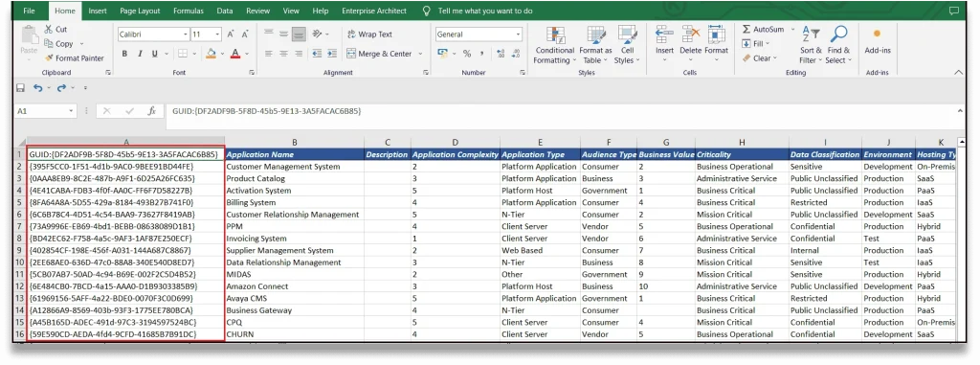
Task: Toggle the highlighted Bottom Align button
Action: (299, 34)
